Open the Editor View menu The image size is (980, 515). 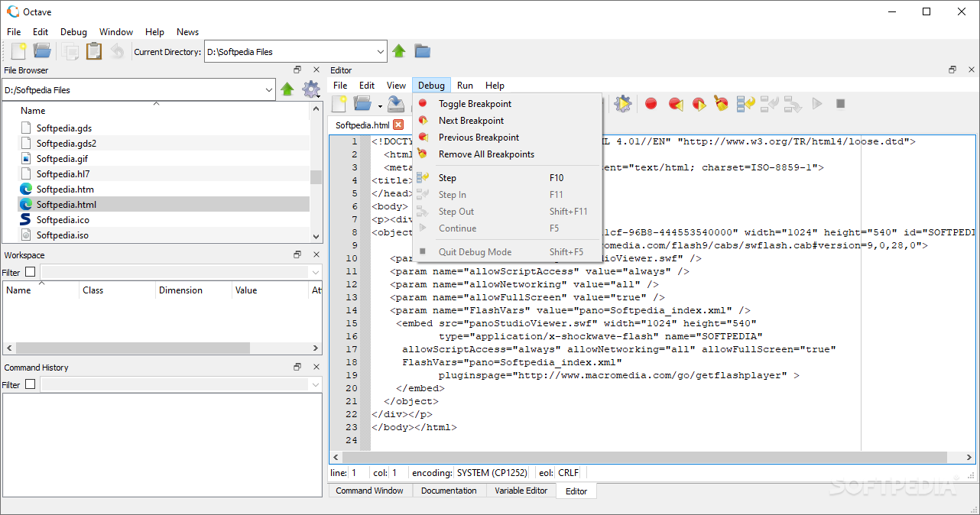click(396, 86)
